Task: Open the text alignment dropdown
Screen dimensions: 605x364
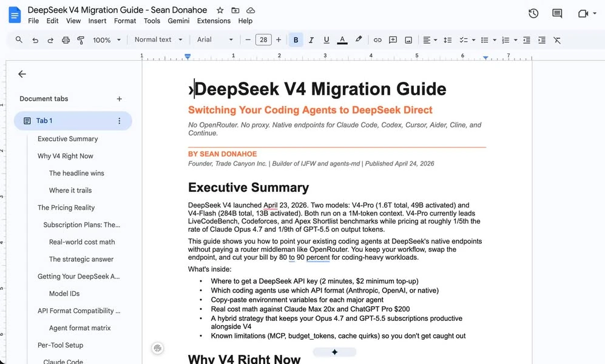Action: (x=430, y=40)
